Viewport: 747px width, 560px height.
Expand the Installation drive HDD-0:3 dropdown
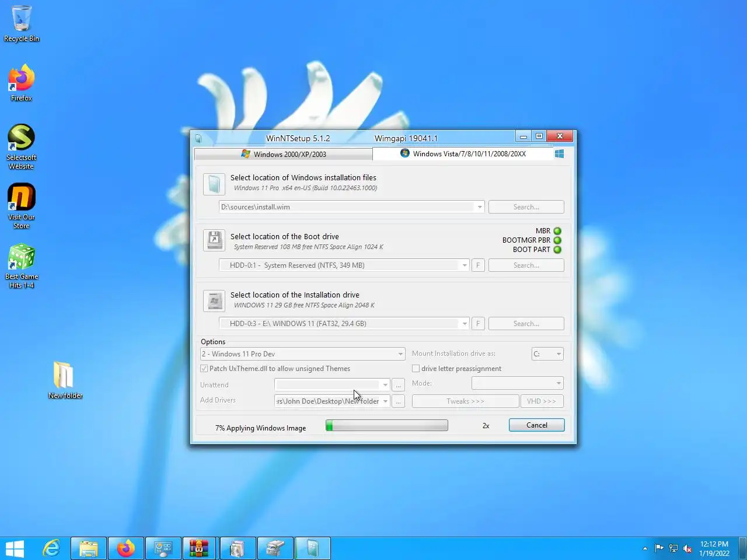point(465,324)
